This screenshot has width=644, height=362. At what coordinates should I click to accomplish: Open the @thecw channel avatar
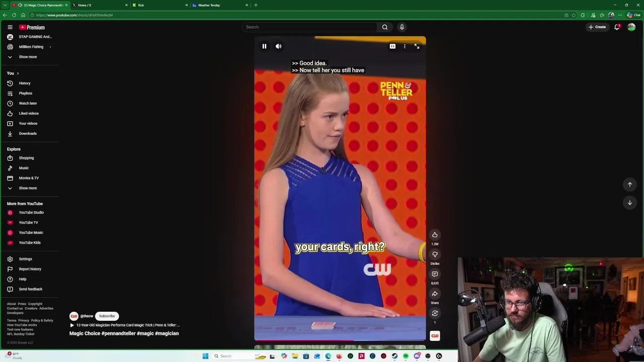(x=73, y=316)
